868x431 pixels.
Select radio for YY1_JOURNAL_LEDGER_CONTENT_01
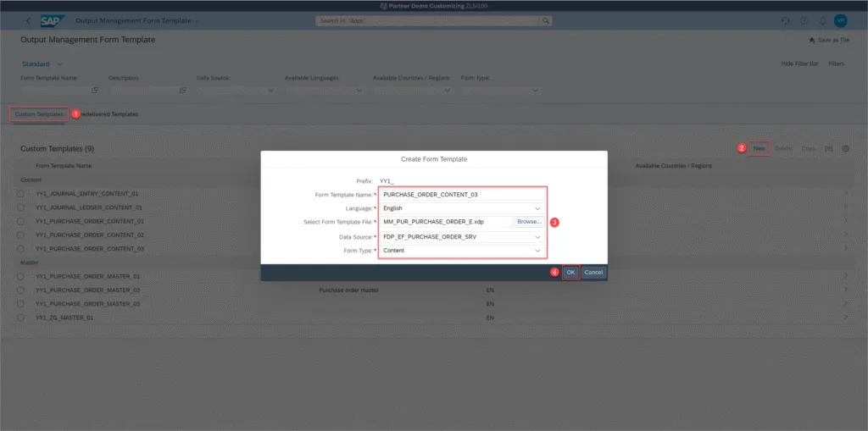point(20,207)
